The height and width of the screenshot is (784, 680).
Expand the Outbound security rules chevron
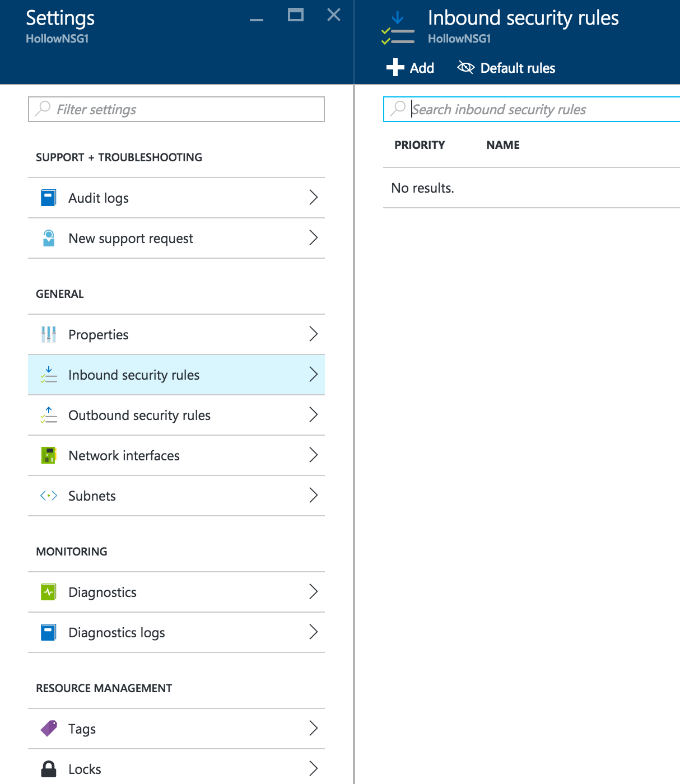313,415
